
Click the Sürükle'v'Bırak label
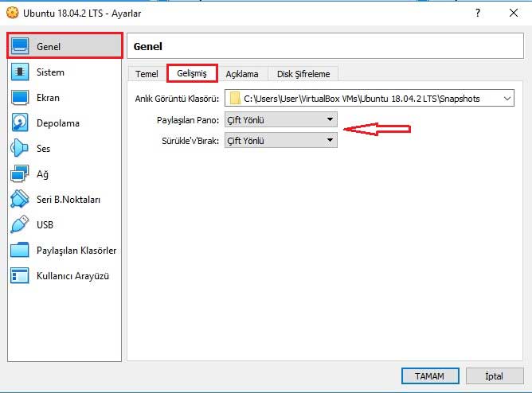point(190,141)
